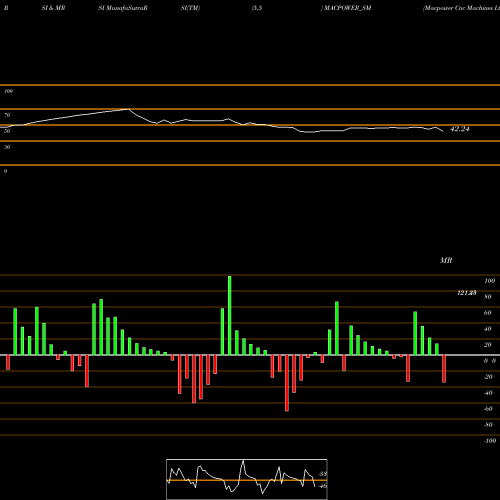Click the MR axis label -20
Screen dimensions: 500x500
tap(488, 377)
